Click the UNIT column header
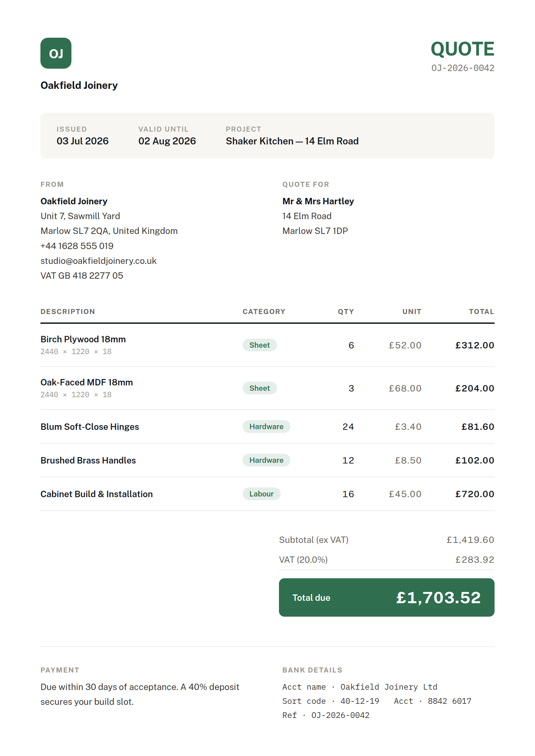This screenshot has width=535, height=756. (412, 312)
